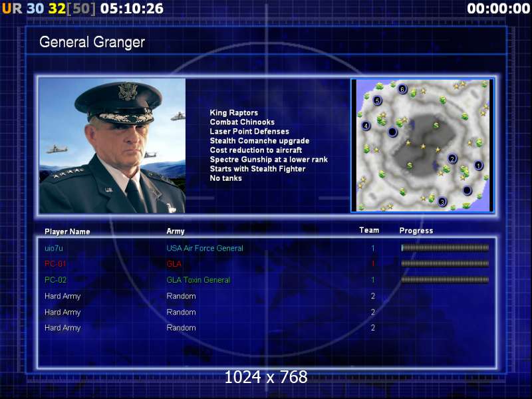Click the map preview thumbnail
The image size is (532, 399).
tap(422, 146)
